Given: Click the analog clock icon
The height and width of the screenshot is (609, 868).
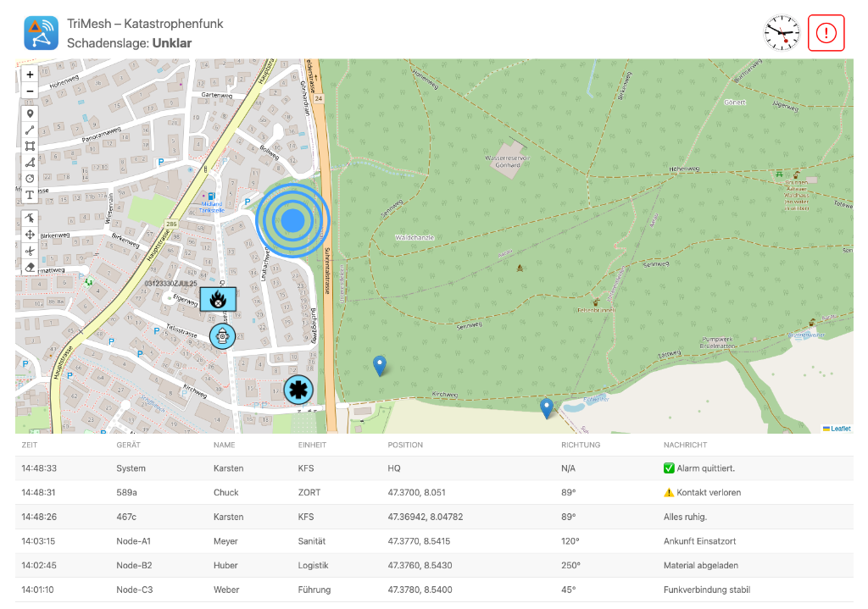Looking at the screenshot, I should [782, 33].
